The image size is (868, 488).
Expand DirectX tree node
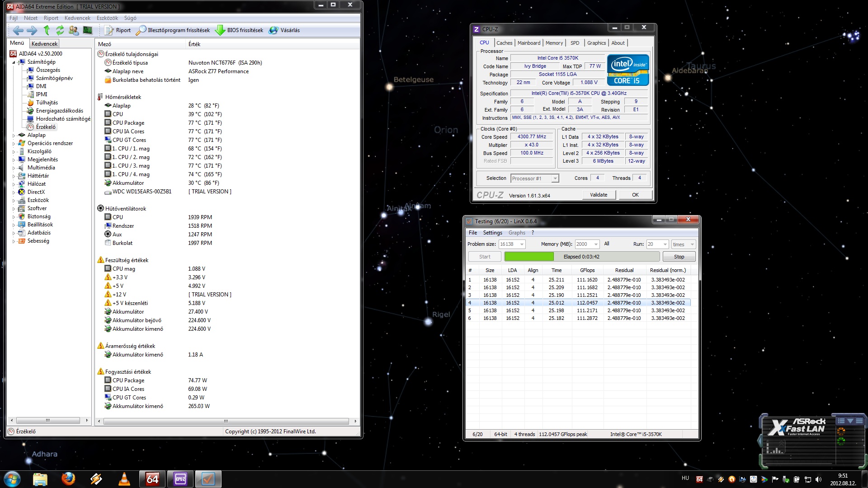(14, 192)
